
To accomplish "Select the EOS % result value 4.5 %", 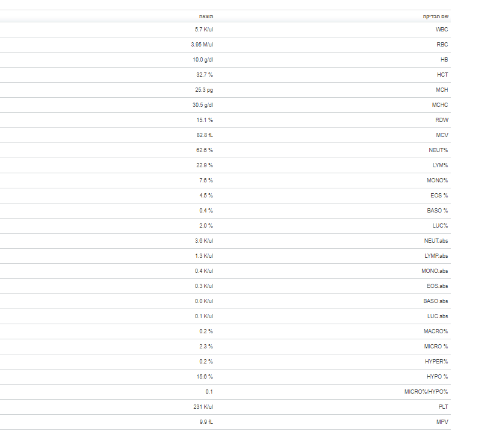I will (x=206, y=196).
